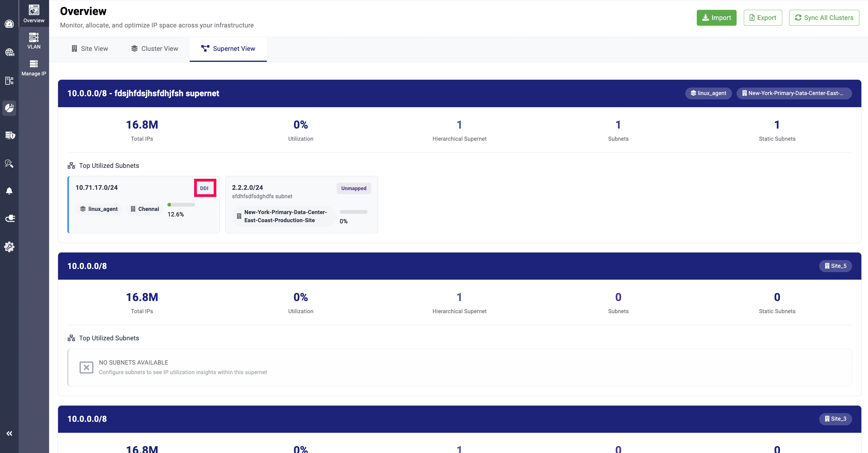Open the dashboard speedometer sidebar icon
This screenshot has width=868, height=453.
pos(9,24)
